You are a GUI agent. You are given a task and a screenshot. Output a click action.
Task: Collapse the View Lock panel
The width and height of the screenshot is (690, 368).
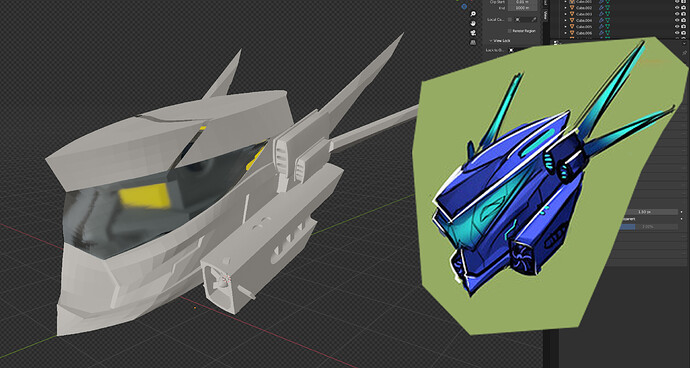(500, 40)
